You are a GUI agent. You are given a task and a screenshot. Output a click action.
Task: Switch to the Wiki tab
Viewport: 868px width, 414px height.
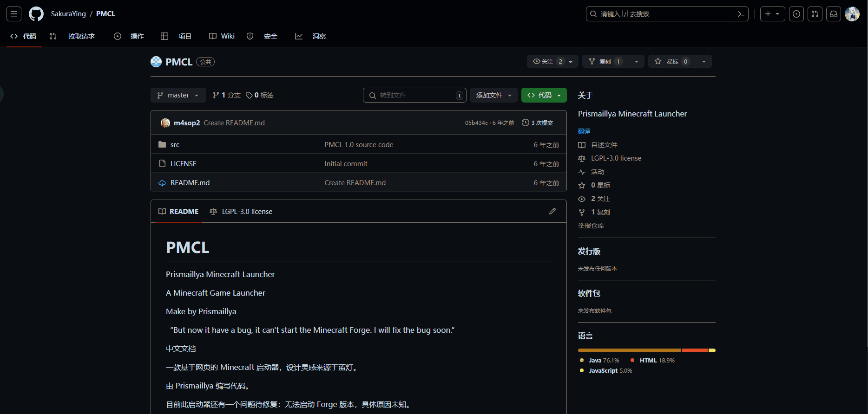[x=222, y=36]
